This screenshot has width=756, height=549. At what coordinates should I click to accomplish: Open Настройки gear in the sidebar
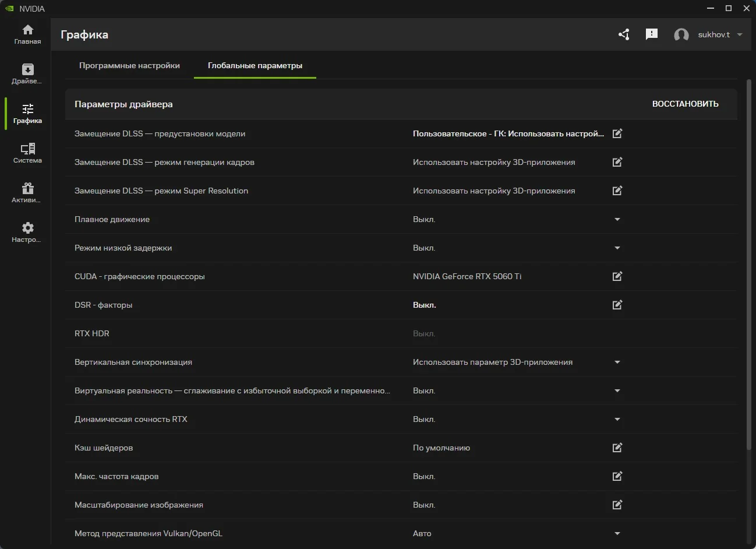pyautogui.click(x=27, y=233)
